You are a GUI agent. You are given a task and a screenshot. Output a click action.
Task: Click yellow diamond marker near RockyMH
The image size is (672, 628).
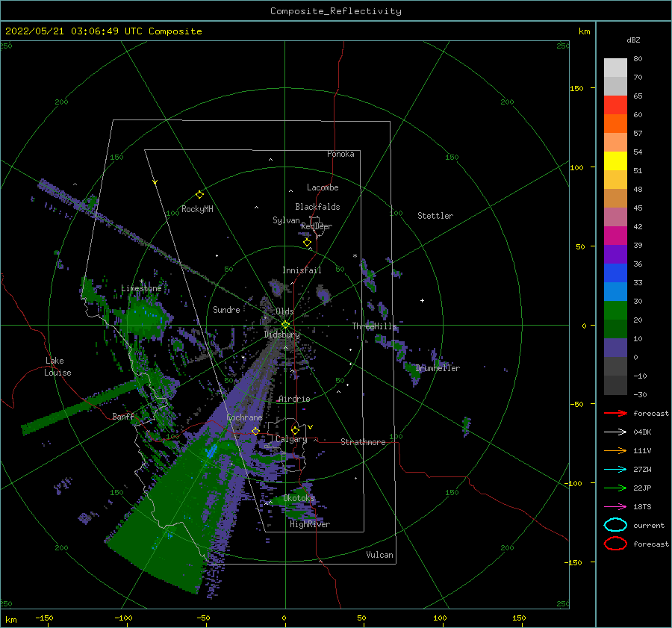click(199, 195)
